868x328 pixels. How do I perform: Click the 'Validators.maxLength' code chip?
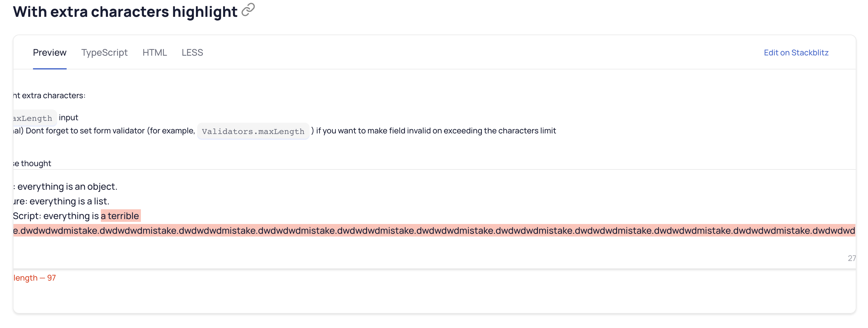[253, 131]
